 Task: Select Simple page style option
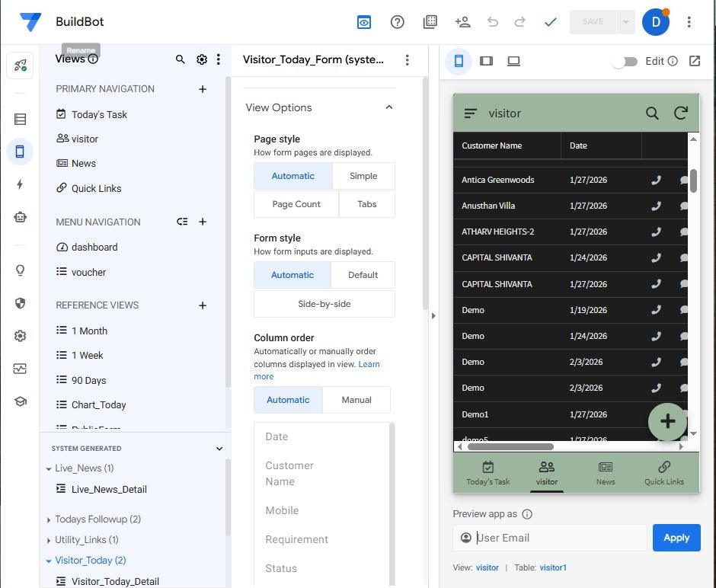coord(363,175)
